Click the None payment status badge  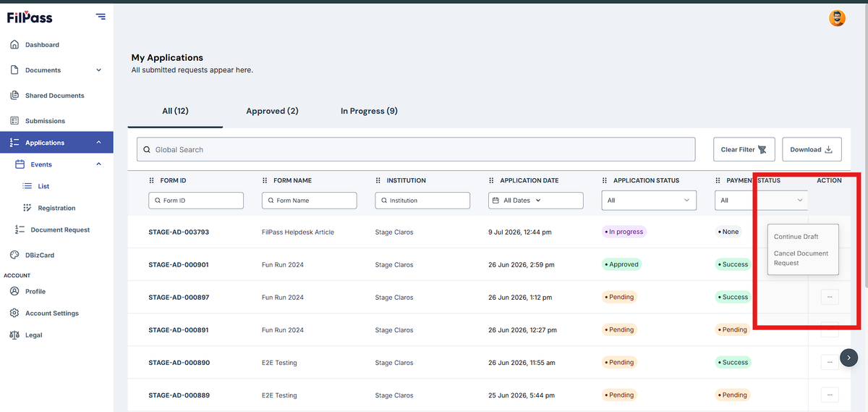(x=728, y=232)
